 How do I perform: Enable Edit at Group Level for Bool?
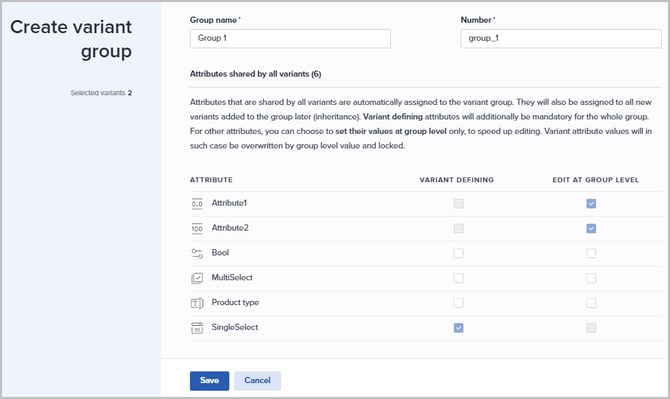(x=591, y=253)
